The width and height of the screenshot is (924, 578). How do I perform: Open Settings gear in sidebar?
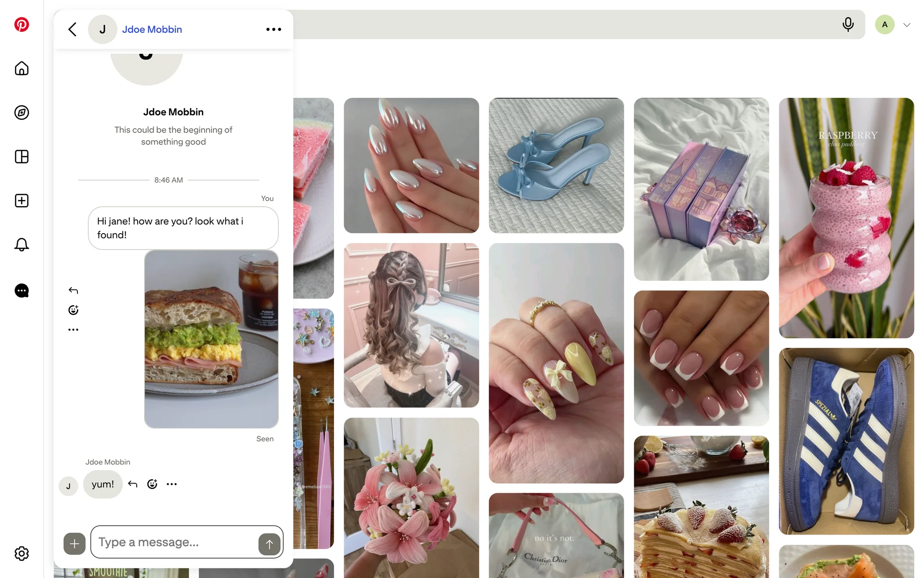pyautogui.click(x=22, y=553)
